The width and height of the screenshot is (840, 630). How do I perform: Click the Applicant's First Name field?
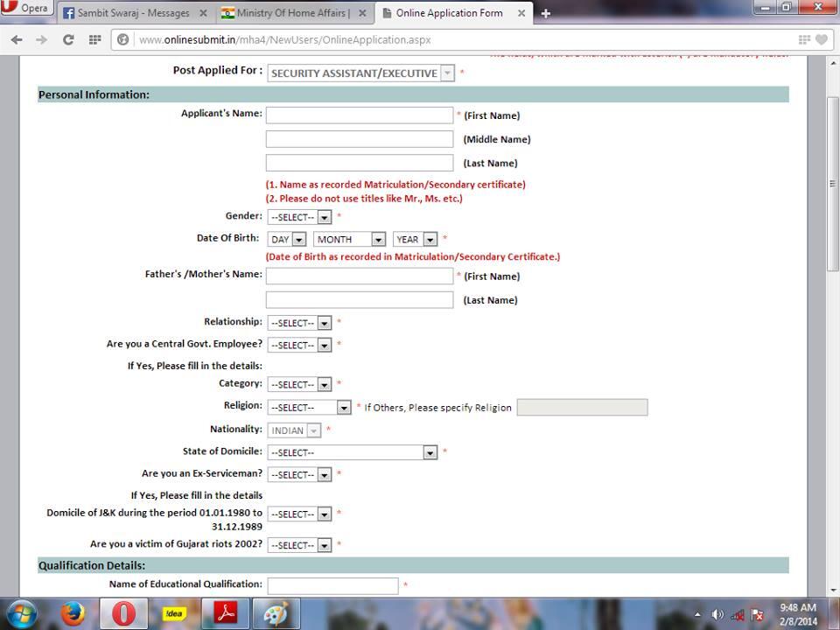(360, 115)
